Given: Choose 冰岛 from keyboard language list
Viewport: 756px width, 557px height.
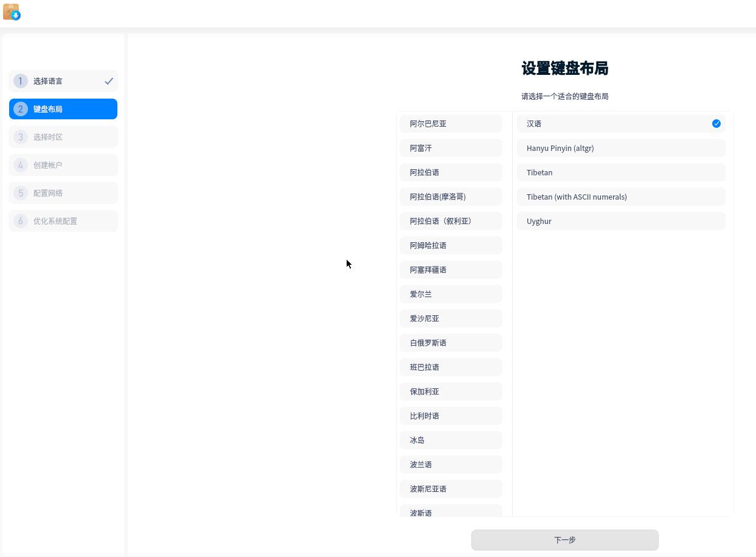Looking at the screenshot, I should click(451, 440).
